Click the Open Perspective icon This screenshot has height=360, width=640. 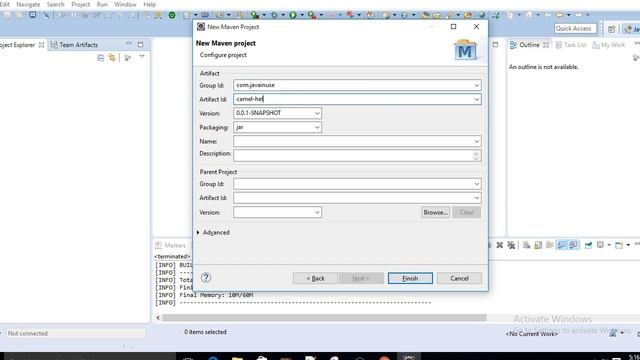coord(611,29)
